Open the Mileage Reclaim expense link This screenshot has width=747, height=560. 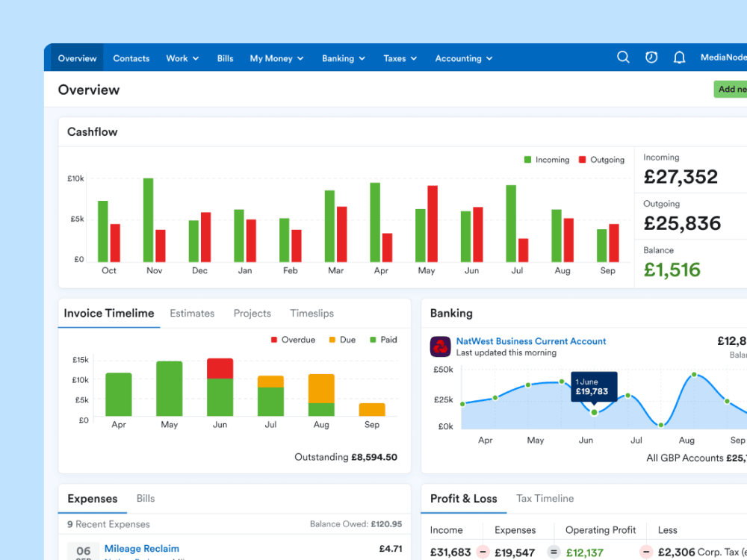click(142, 549)
